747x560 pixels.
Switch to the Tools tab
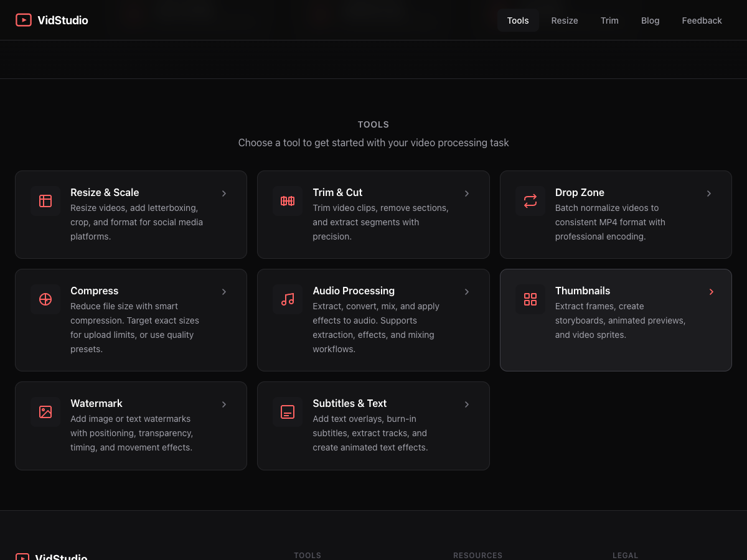coord(518,20)
